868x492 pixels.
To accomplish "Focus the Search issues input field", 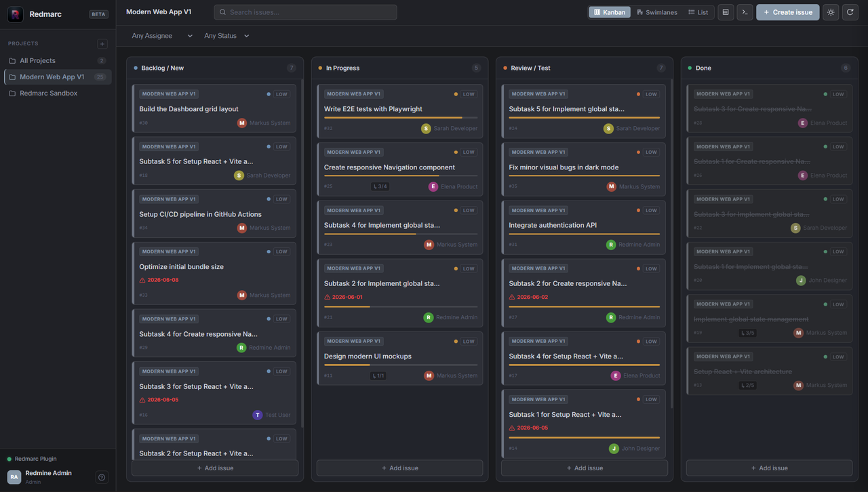I will coord(306,12).
